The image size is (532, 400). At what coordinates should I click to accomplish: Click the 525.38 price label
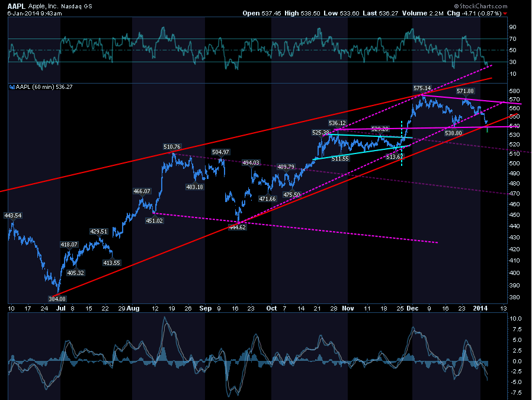(x=321, y=133)
